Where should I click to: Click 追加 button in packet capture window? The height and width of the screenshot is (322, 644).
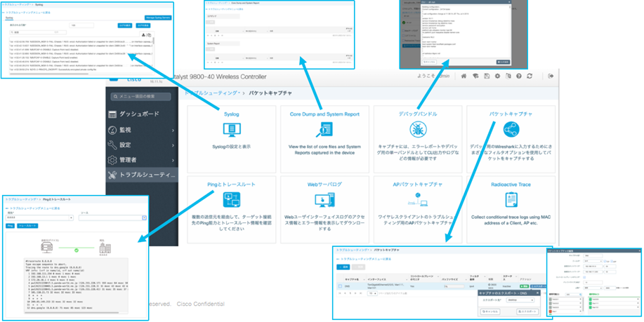343,267
